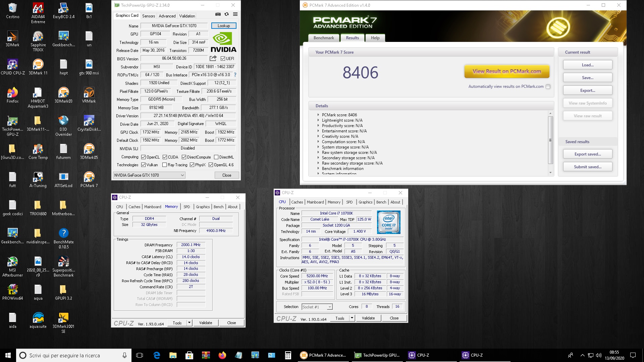Image resolution: width=644 pixels, height=362 pixels.
Task: Open the Help tab in PCMark 7
Action: (x=375, y=38)
